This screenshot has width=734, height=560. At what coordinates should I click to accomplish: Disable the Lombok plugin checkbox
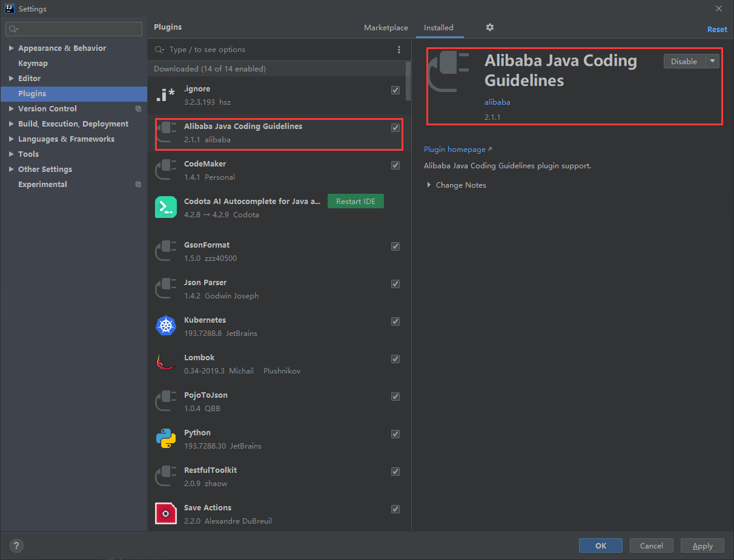(x=395, y=359)
